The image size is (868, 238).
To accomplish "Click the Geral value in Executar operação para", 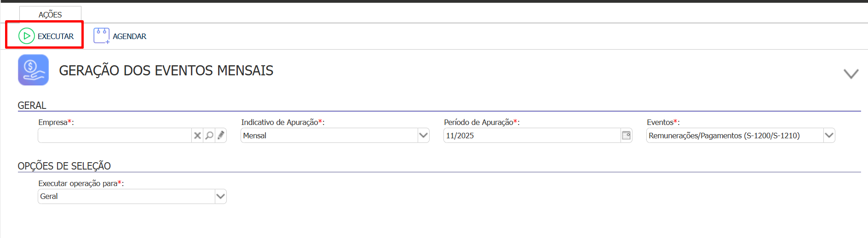I will pos(126,197).
